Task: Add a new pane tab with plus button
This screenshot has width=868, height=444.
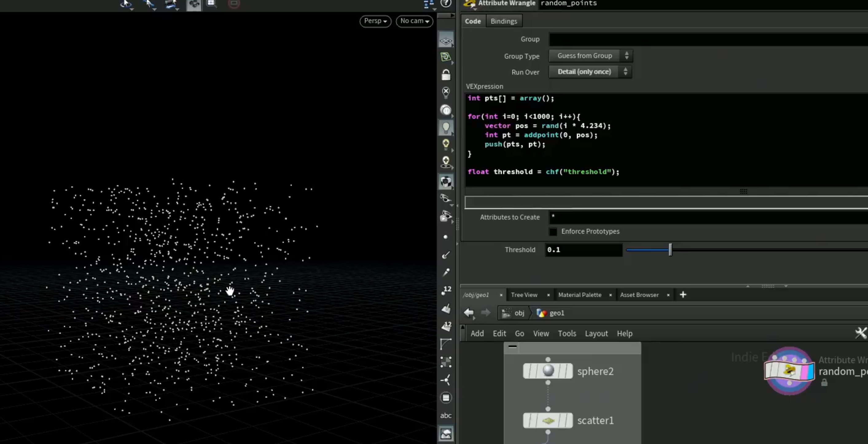Action: 683,295
